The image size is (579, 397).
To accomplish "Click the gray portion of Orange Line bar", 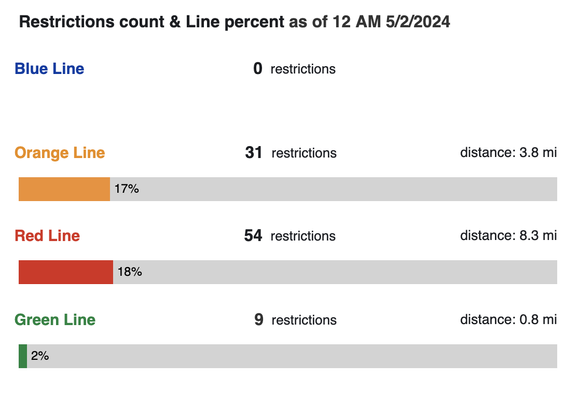I will (x=333, y=189).
